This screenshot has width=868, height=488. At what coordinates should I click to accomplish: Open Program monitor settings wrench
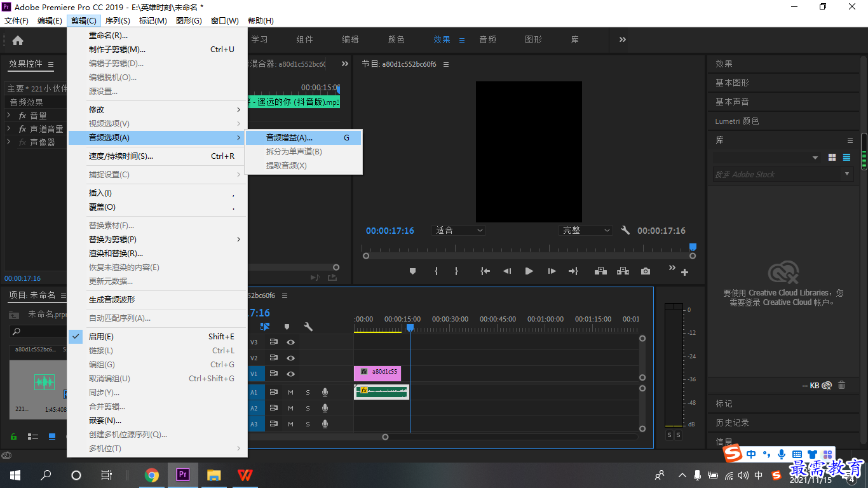click(x=625, y=231)
